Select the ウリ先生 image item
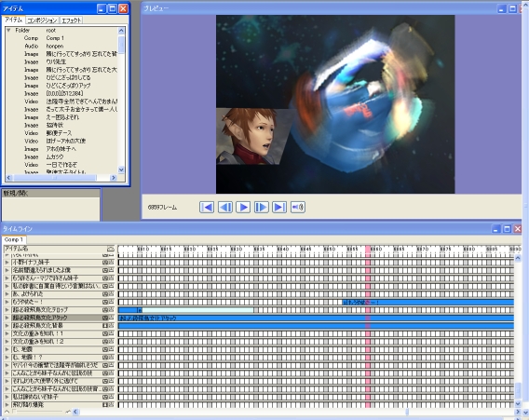 [x=56, y=61]
